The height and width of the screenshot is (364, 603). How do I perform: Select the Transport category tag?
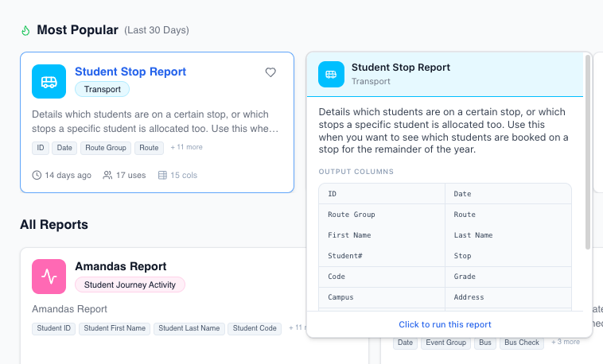pyautogui.click(x=102, y=89)
